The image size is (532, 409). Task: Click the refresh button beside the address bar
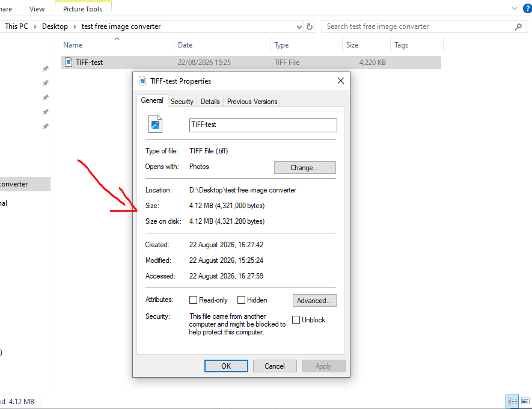tap(310, 26)
